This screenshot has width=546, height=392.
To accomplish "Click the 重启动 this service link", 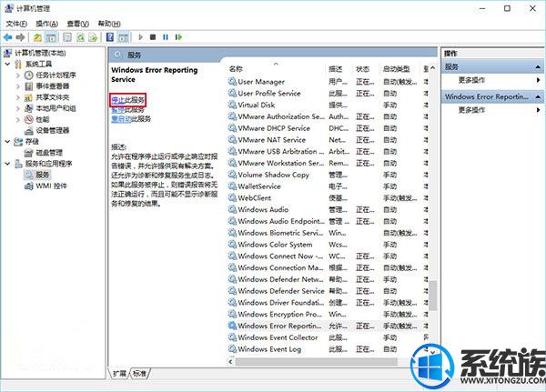I will [x=121, y=119].
